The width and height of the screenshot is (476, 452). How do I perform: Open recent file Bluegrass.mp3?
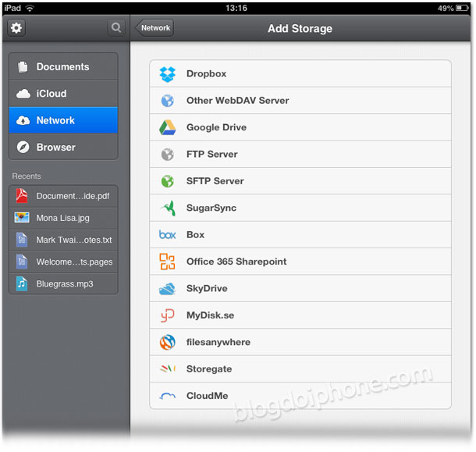63,283
